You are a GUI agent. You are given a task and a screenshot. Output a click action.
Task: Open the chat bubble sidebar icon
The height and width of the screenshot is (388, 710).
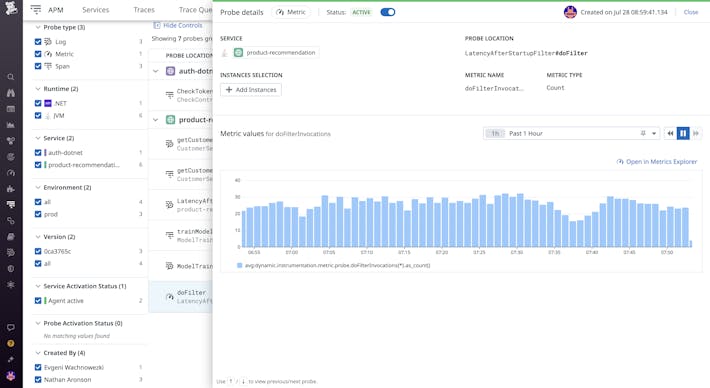(x=10, y=327)
